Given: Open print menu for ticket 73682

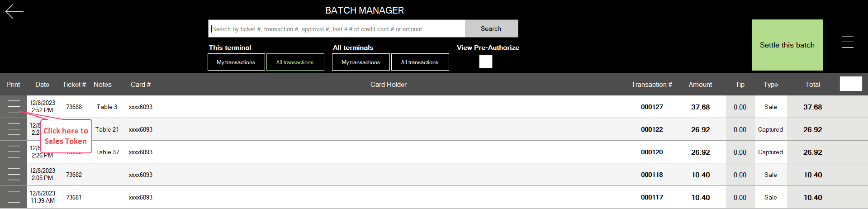Looking at the screenshot, I should click(x=14, y=175).
